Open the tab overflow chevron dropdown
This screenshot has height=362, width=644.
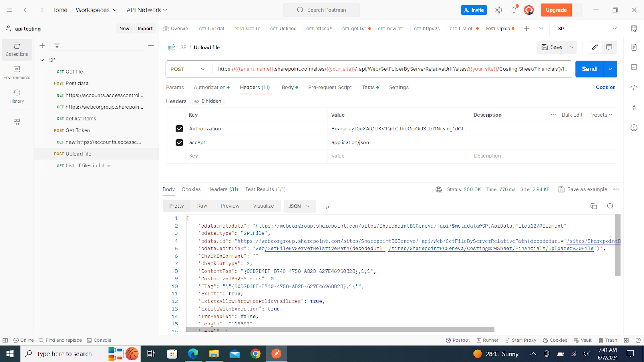tap(541, 29)
